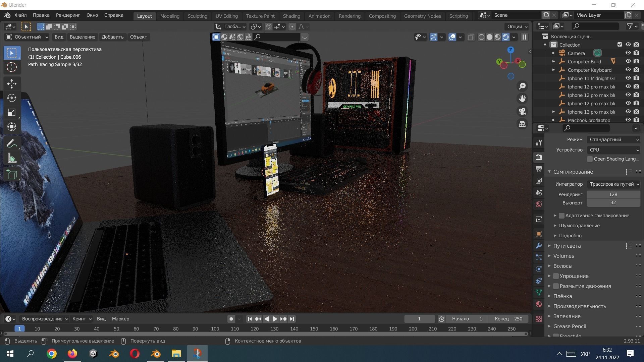Open the outliner filter funnel icon
Image resolution: width=644 pixels, height=362 pixels.
(x=630, y=26)
